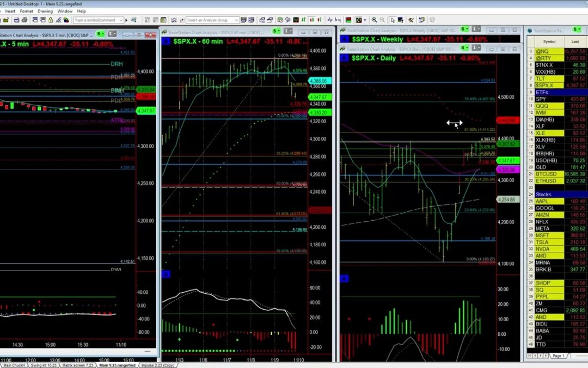Click the colored balls icon in toolbar
This screenshot has width=588, height=368.
66,20
